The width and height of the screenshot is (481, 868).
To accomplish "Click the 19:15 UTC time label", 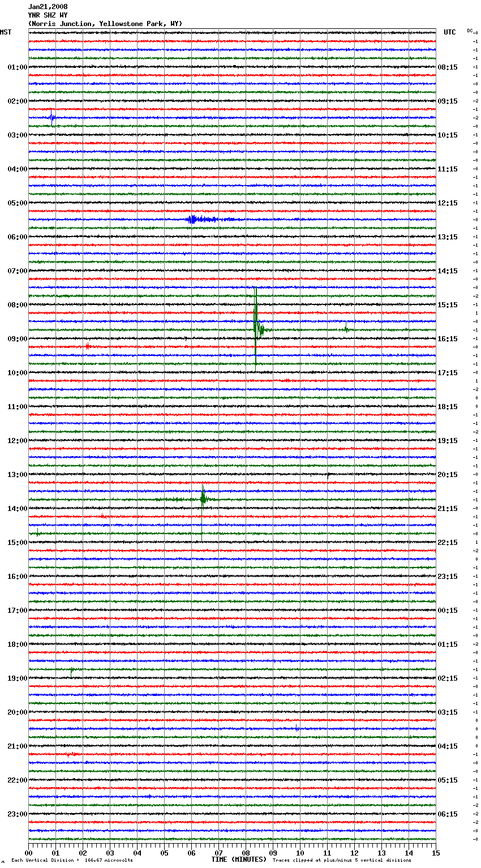I will coord(448,441).
